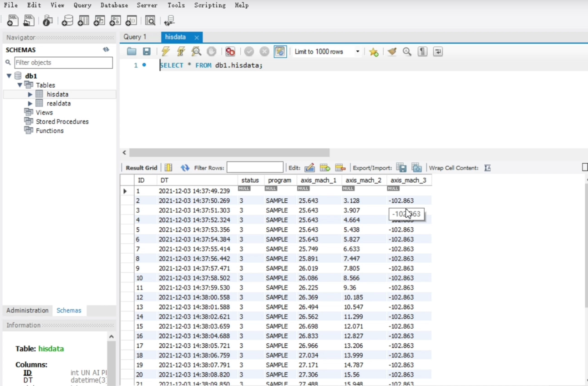Click the Result Grid button
Screen dimensions: 588x386
pyautogui.click(x=141, y=168)
